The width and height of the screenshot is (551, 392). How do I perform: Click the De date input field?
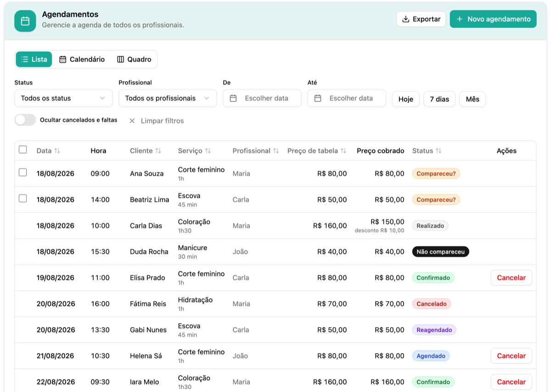click(262, 98)
